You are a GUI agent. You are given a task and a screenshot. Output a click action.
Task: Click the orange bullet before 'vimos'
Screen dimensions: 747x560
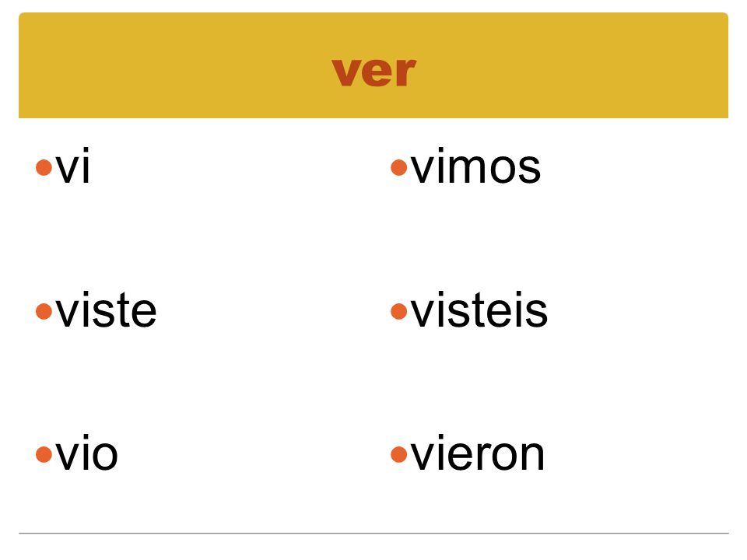398,168
